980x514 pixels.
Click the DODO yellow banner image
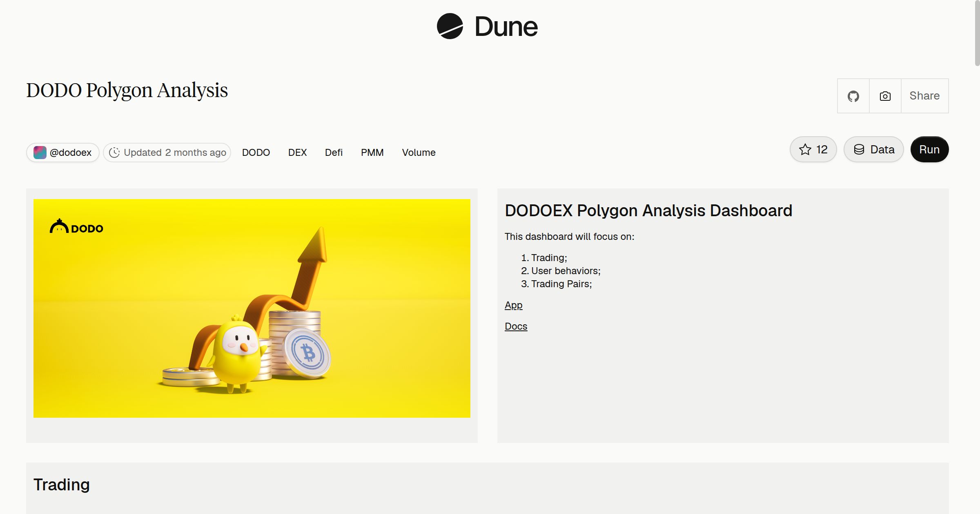252,308
